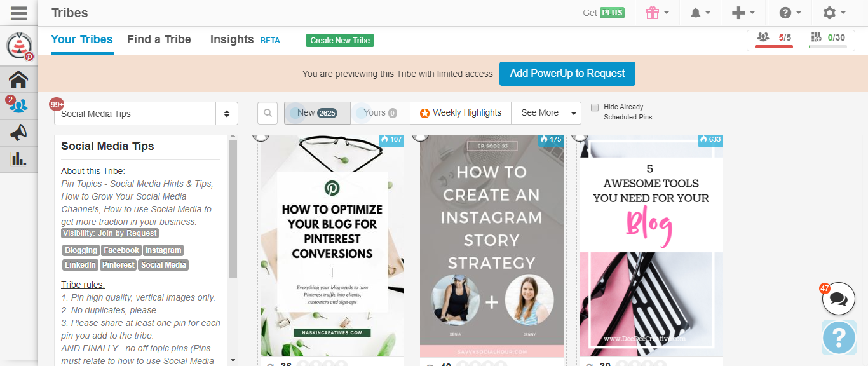The width and height of the screenshot is (868, 366).
Task: Switch to Find a Tribe tab
Action: point(159,39)
